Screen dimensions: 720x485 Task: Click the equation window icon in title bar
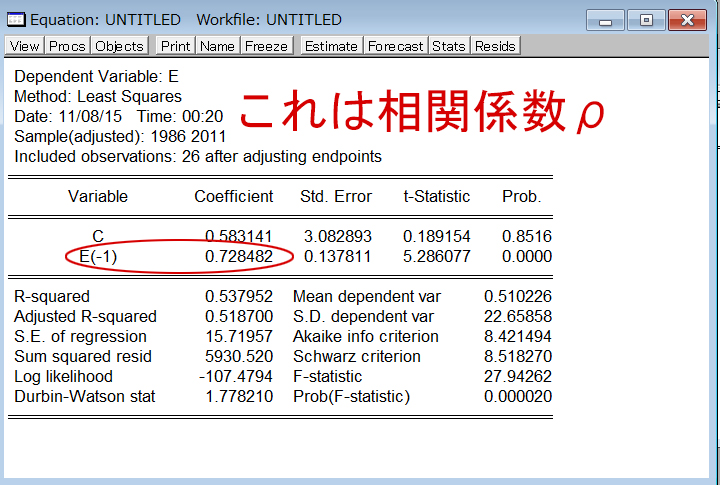point(16,20)
